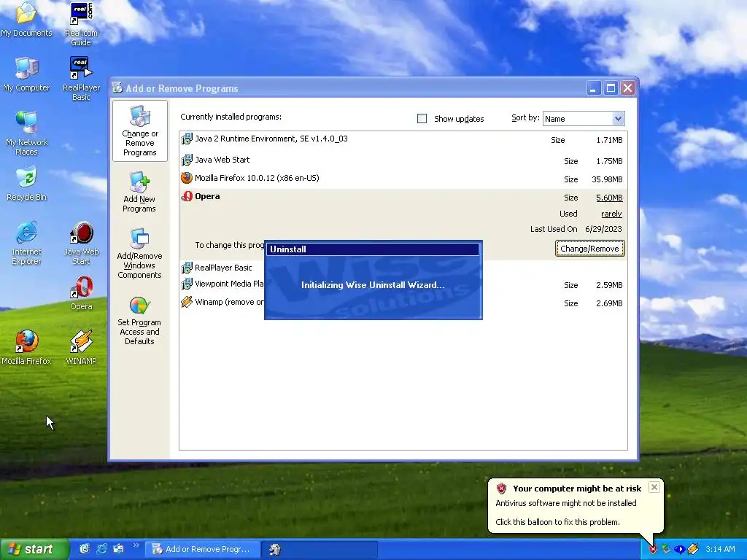Click the 1.71MB size of Java 2 Runtime
747x560 pixels.
(609, 140)
